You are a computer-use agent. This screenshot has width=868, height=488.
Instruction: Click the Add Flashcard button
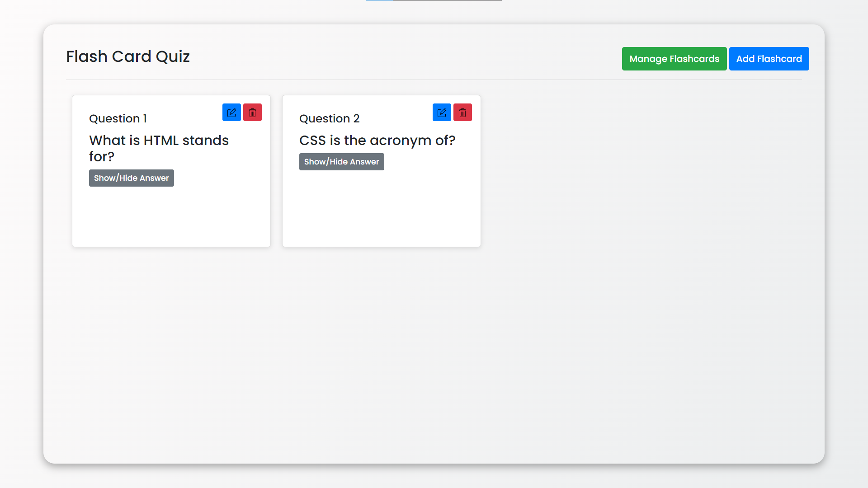pyautogui.click(x=769, y=59)
